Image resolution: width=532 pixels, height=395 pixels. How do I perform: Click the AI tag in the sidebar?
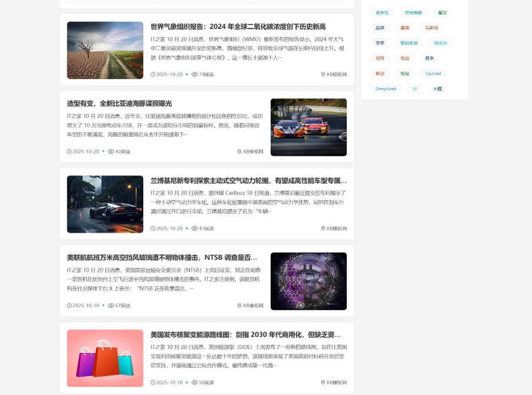[x=414, y=88]
